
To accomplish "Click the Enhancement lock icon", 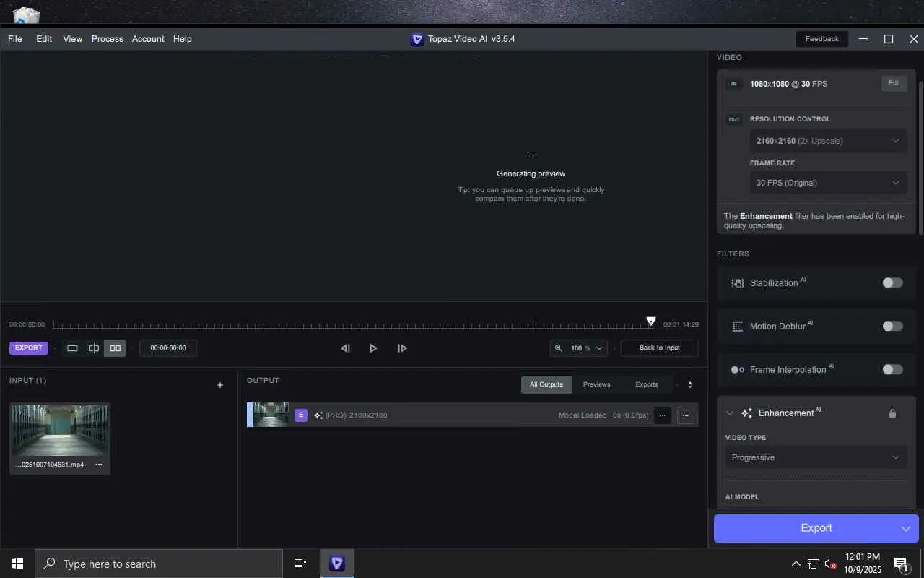I will pos(892,413).
